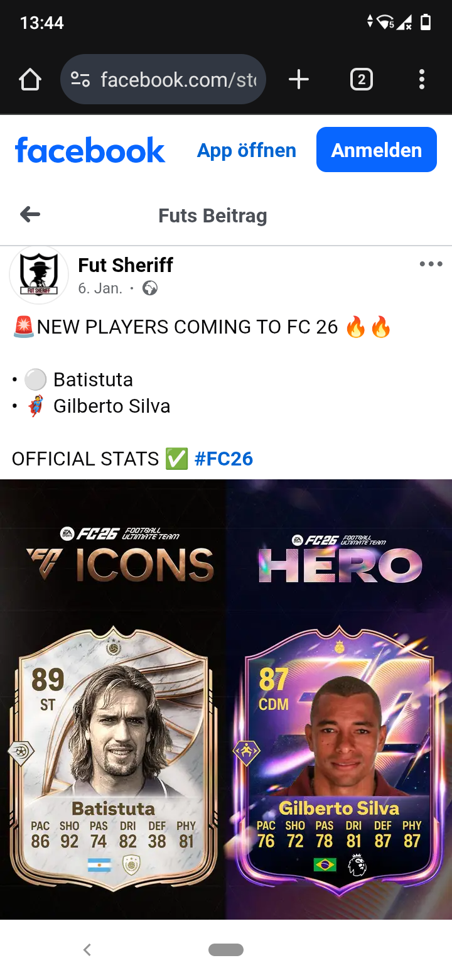This screenshot has height=980, width=452.
Task: Tap the Anmelden button
Action: coord(377,150)
